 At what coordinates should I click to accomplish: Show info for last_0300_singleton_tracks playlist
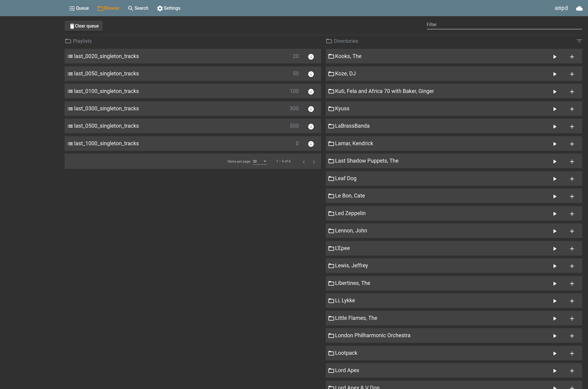(311, 109)
